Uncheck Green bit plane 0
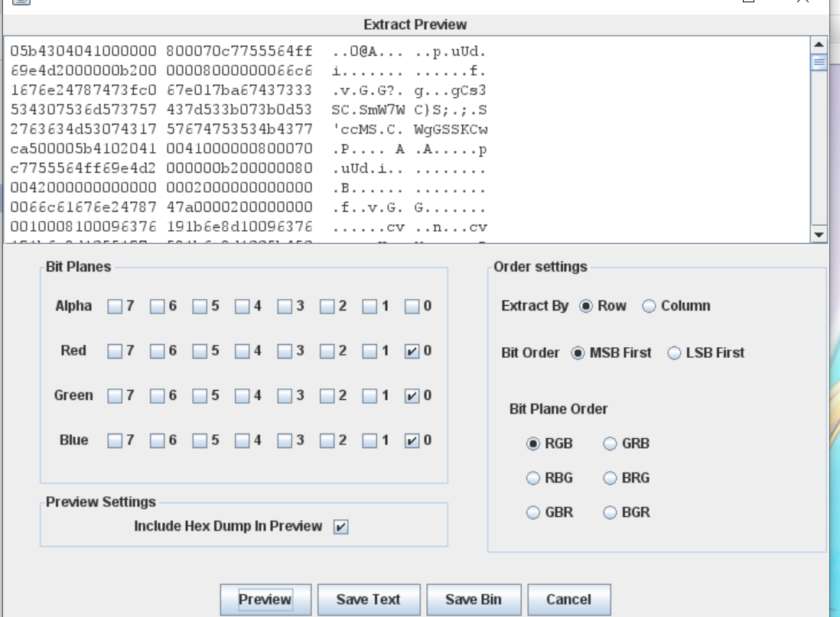The height and width of the screenshot is (617, 840). coord(412,396)
